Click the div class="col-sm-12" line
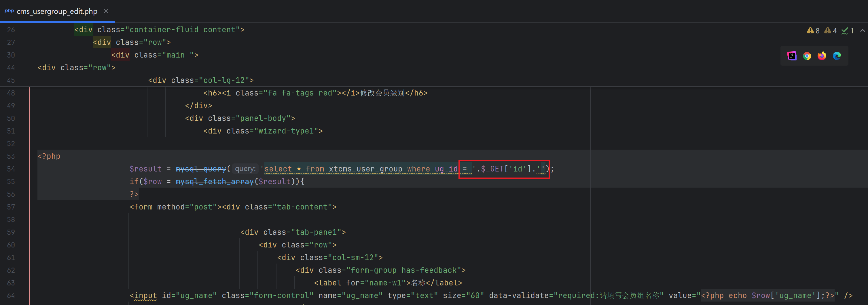This screenshot has width=868, height=305. click(330, 258)
